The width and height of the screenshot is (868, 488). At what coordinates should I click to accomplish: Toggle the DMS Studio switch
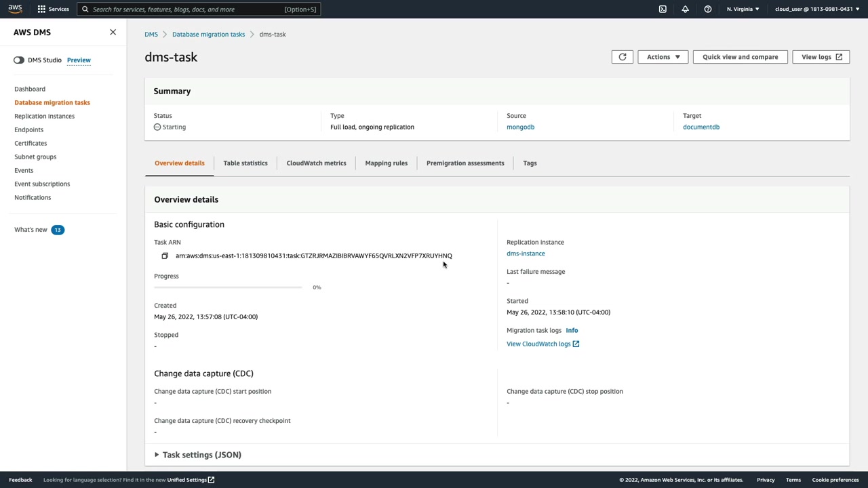pyautogui.click(x=19, y=60)
